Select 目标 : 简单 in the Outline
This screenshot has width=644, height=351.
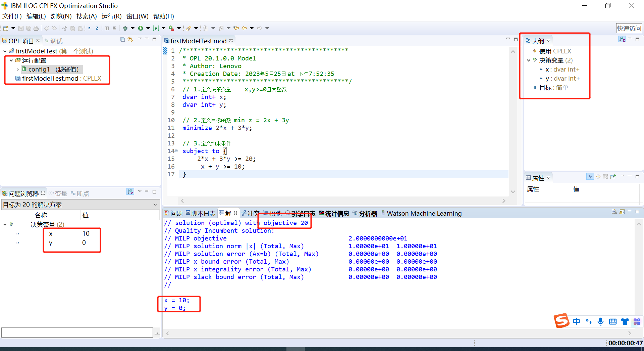point(551,88)
